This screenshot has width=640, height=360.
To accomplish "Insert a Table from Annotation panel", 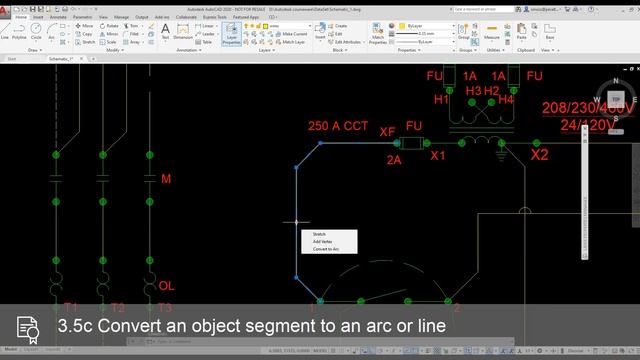I will [204, 42].
